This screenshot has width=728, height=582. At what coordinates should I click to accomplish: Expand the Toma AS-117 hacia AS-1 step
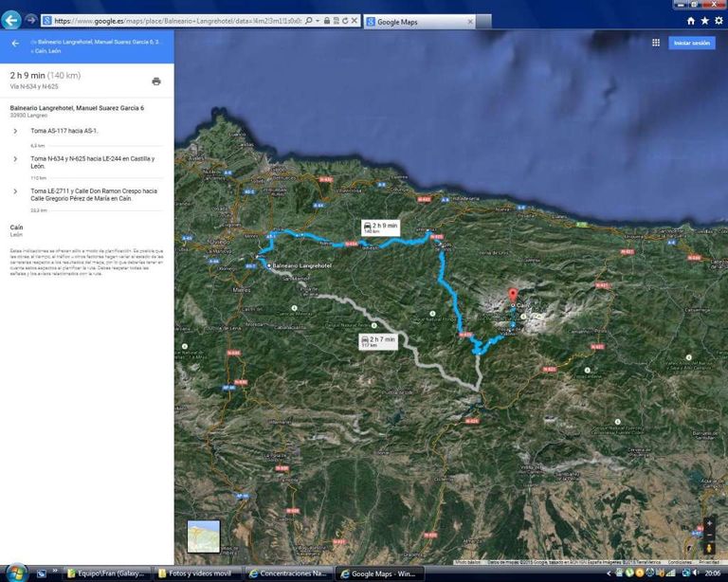pyautogui.click(x=15, y=131)
